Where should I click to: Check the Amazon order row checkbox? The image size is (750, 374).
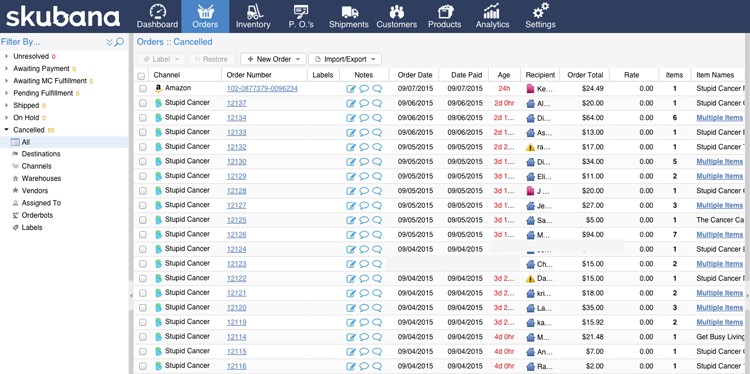[143, 88]
